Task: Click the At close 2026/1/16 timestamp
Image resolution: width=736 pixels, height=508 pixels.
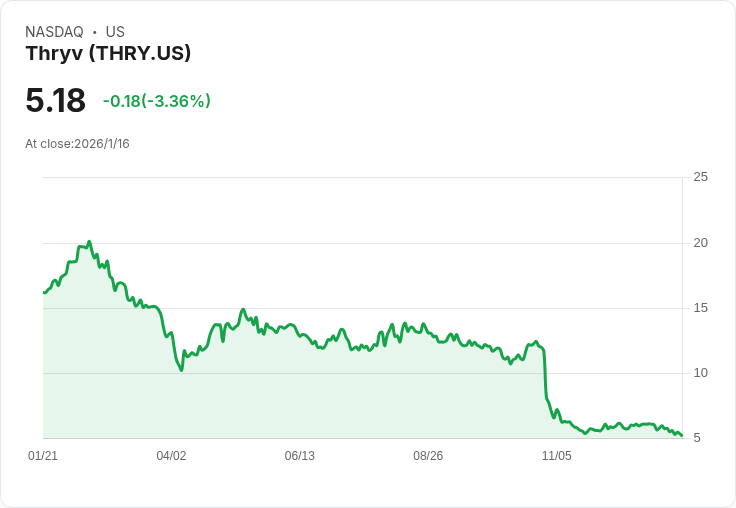Action: (77, 144)
